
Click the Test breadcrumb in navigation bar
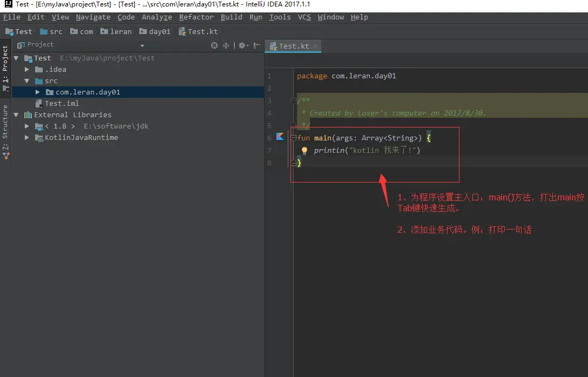click(19, 32)
